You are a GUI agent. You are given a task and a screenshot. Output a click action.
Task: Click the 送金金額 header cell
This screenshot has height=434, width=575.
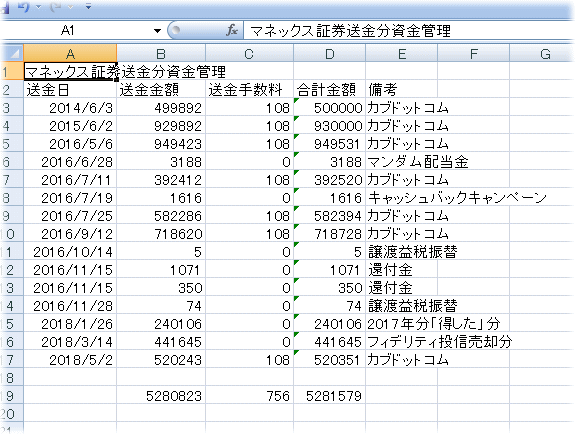click(161, 90)
